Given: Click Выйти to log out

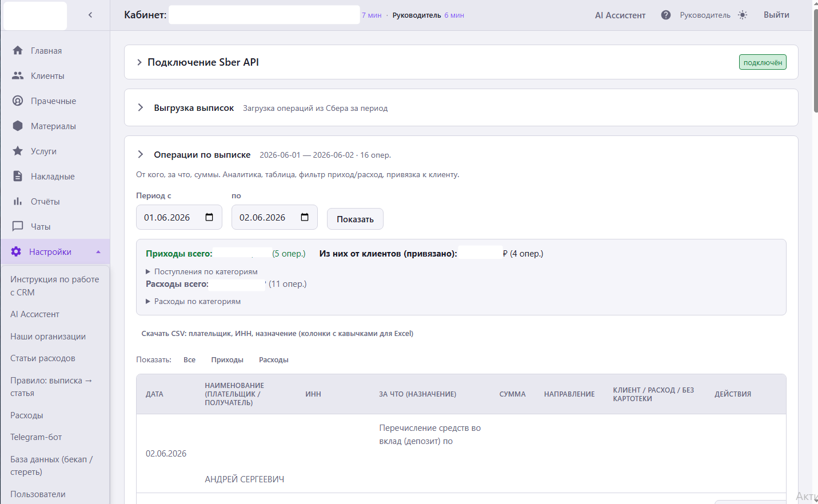Looking at the screenshot, I should click(x=776, y=15).
